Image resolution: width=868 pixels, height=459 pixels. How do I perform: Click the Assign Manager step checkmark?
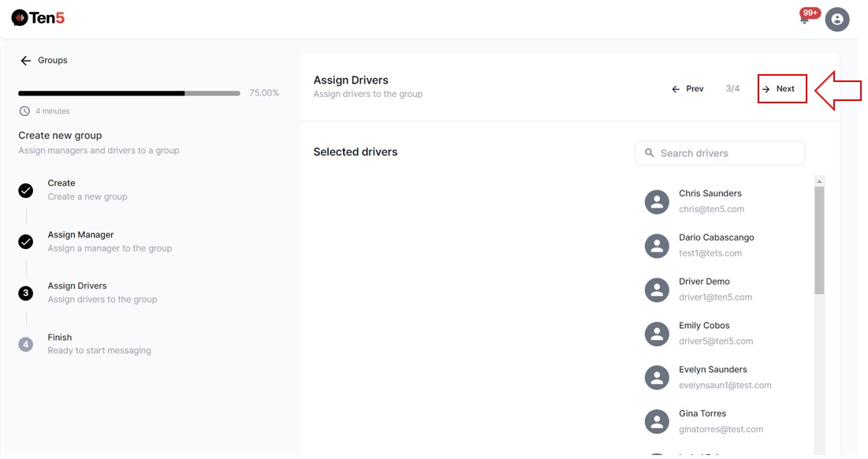tap(26, 242)
